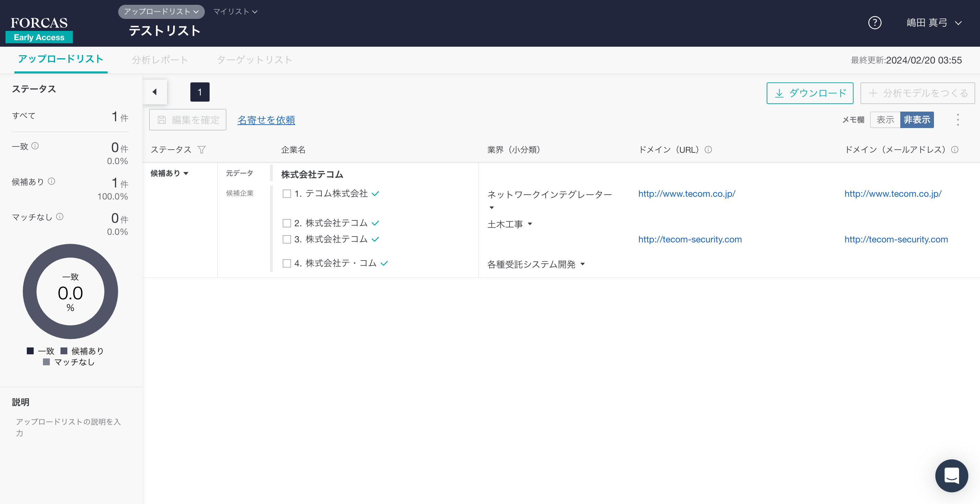The width and height of the screenshot is (980, 504).
Task: Switch memo column toggle to 表示
Action: 885,120
